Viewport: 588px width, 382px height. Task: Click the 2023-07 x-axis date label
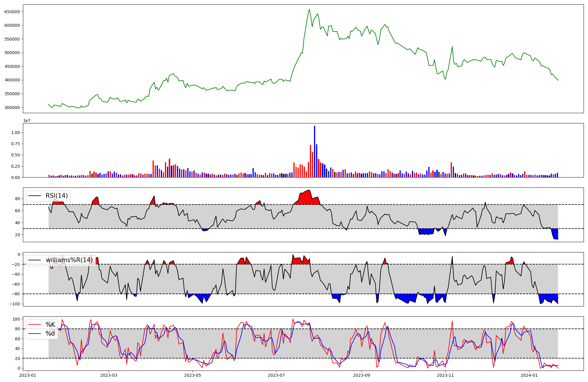click(x=276, y=375)
